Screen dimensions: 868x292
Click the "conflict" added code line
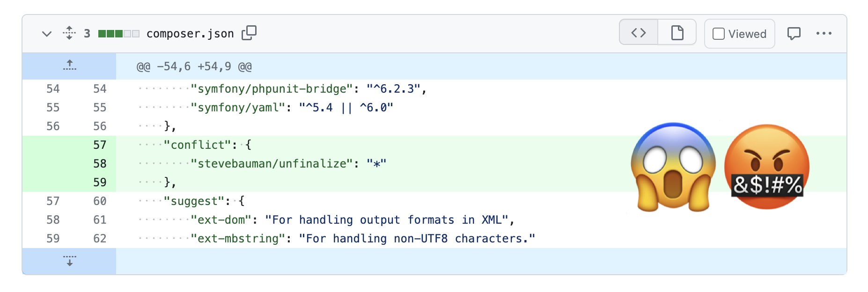click(208, 145)
